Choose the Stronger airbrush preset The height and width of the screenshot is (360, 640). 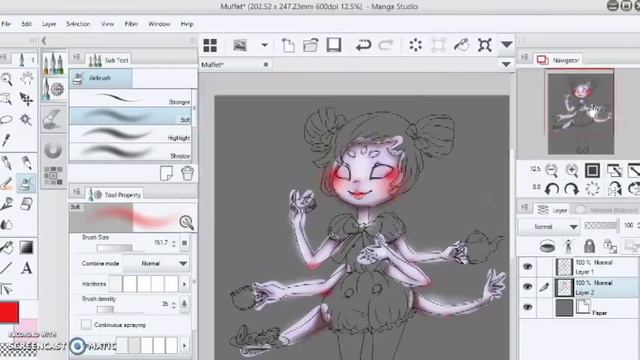coord(131,98)
